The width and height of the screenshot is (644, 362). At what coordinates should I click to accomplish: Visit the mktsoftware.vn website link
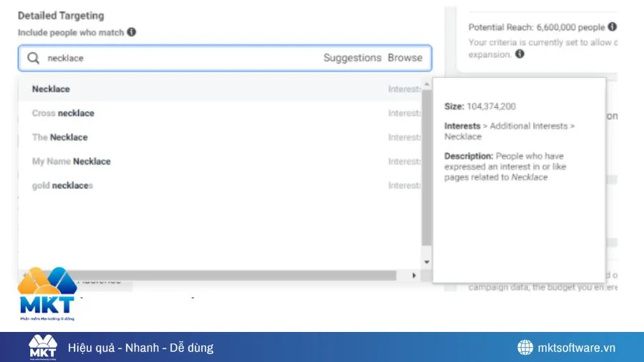pyautogui.click(x=576, y=348)
